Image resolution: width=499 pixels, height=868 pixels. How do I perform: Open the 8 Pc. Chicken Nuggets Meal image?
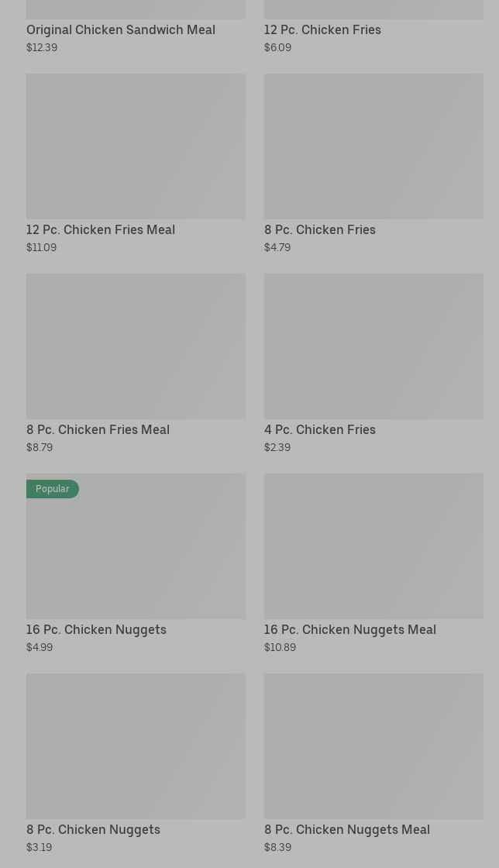(x=373, y=746)
